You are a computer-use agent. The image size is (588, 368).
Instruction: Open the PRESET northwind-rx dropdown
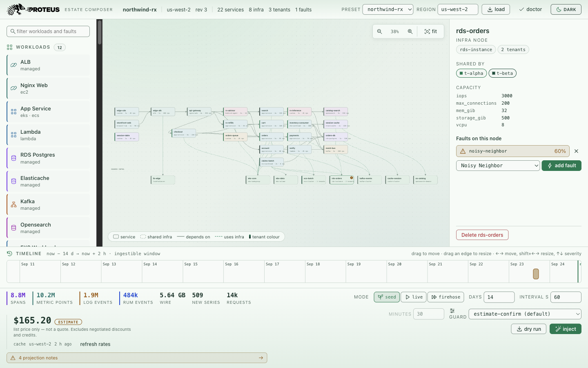coord(388,9)
